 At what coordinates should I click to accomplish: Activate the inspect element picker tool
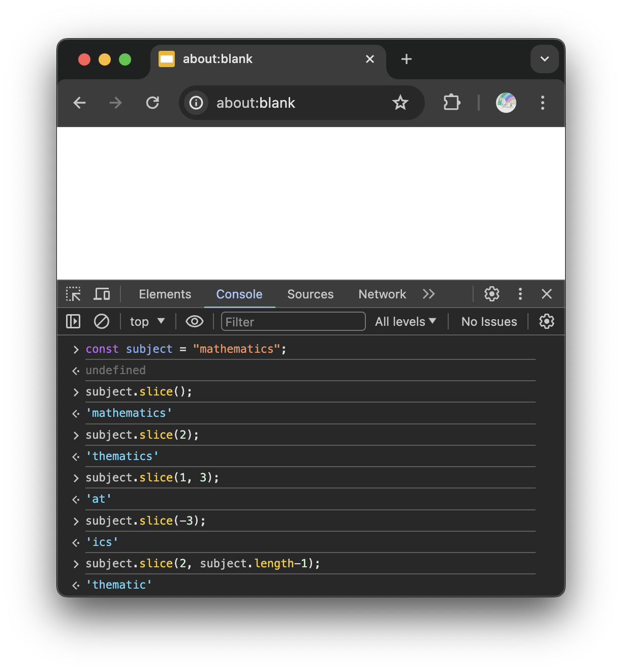[x=74, y=294]
